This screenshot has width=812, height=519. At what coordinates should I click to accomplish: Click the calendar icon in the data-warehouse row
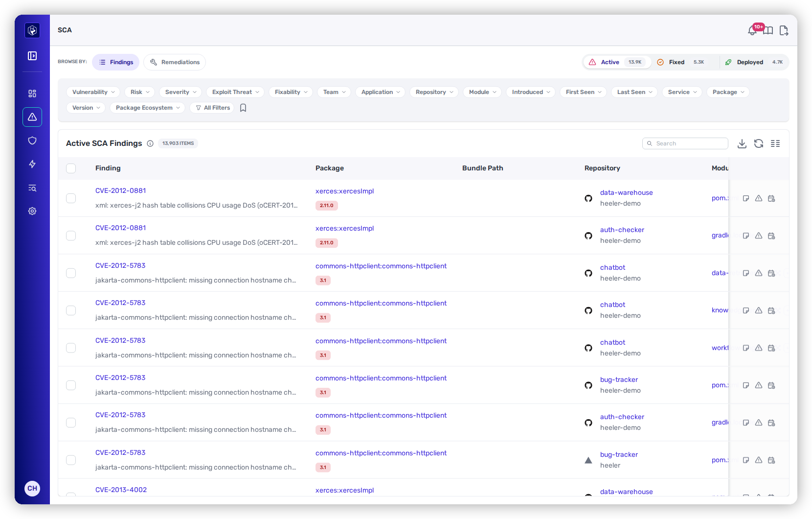pyautogui.click(x=771, y=198)
